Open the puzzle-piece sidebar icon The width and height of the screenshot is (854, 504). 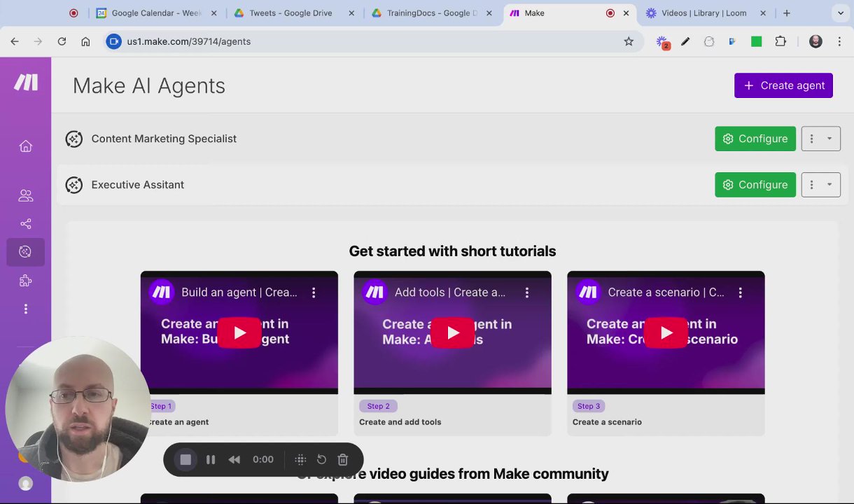[26, 281]
